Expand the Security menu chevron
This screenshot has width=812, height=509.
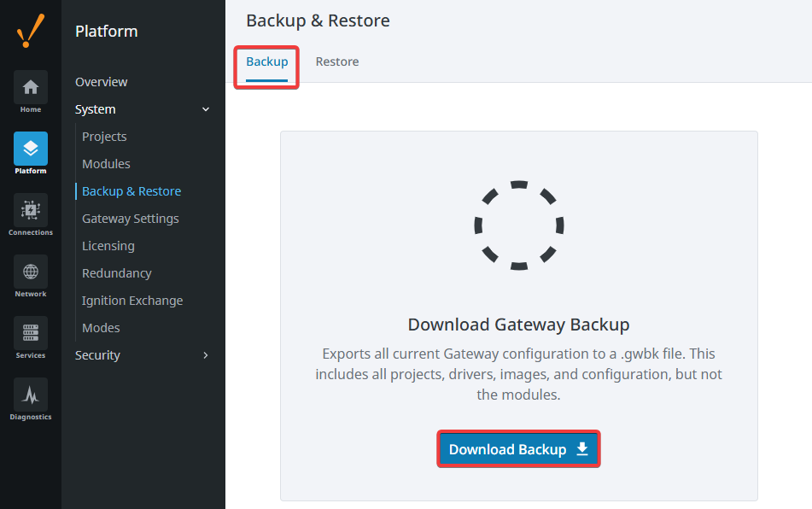[x=206, y=355]
